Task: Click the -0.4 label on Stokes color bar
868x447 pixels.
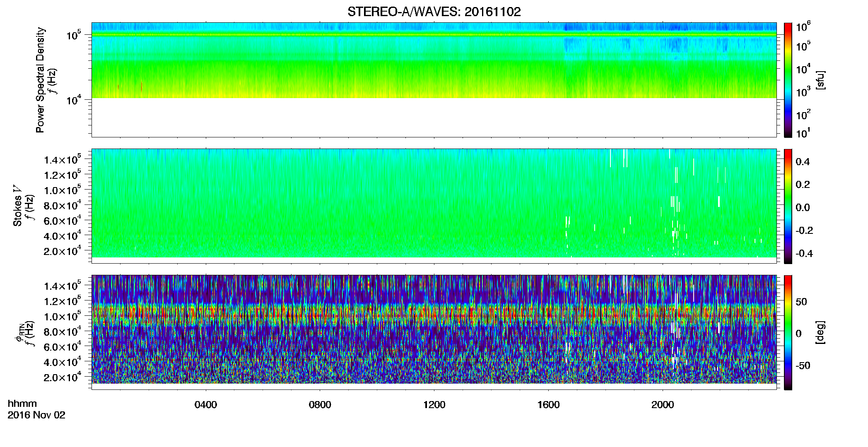Action: (x=804, y=253)
